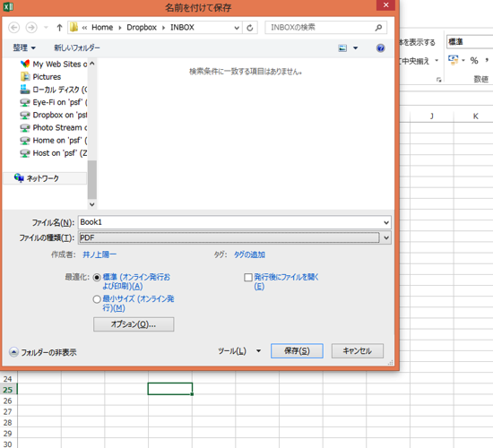Image resolution: width=493 pixels, height=448 pixels.
Task: Select Pictures in the folder tree
Action: pyautogui.click(x=40, y=77)
